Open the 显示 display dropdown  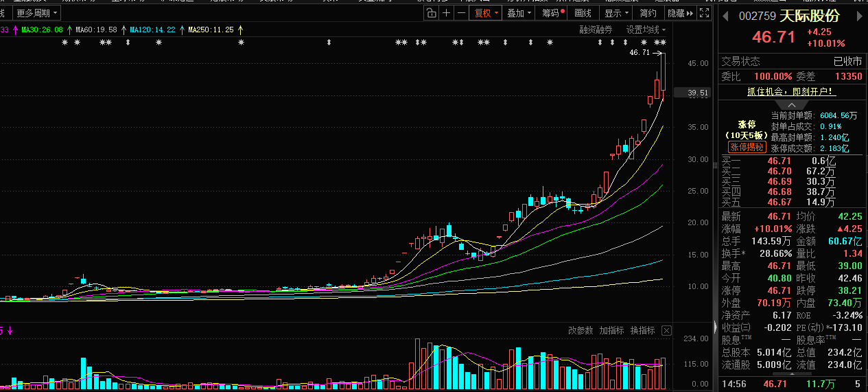[x=616, y=13]
